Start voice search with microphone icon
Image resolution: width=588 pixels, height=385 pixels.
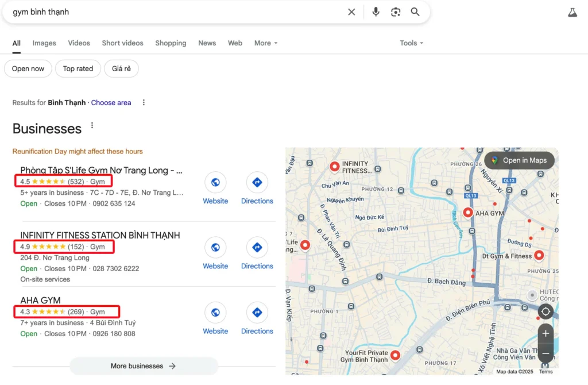[x=376, y=12]
